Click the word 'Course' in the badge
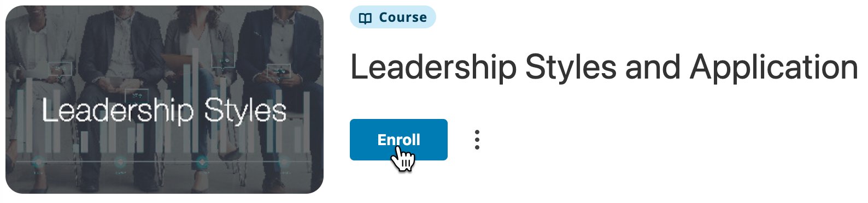Image resolution: width=868 pixels, height=203 pixels. point(403,17)
